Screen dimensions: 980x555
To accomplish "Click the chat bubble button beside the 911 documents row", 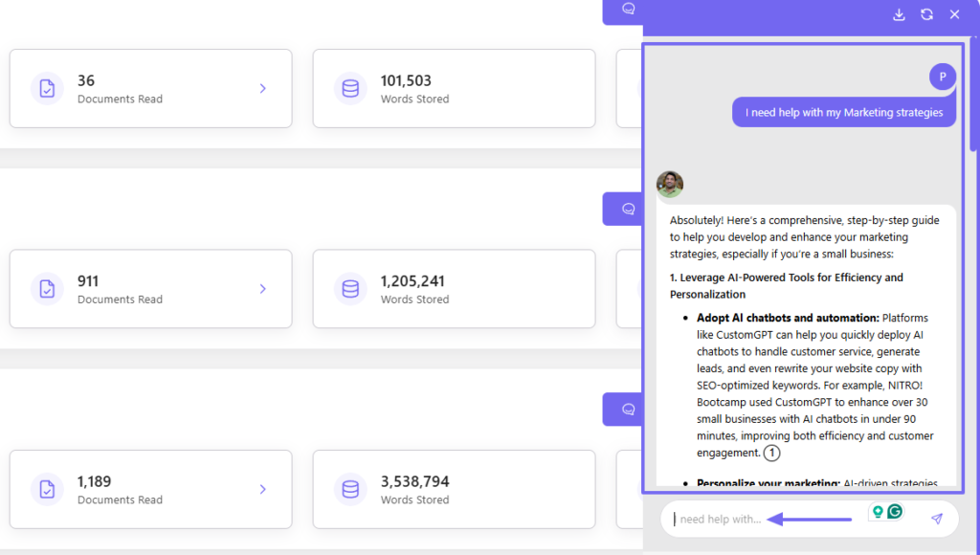I will point(623,209).
